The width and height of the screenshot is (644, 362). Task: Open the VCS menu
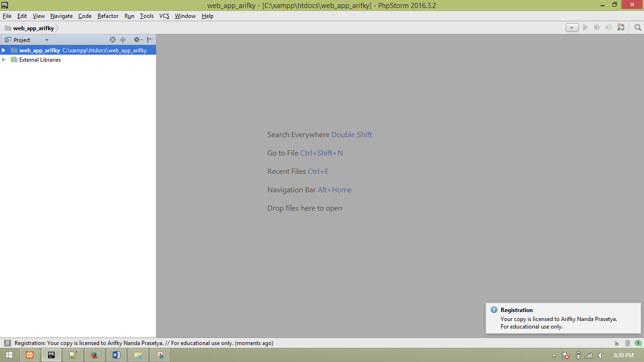[164, 16]
